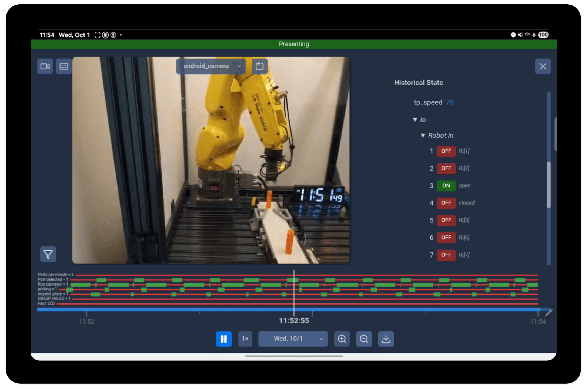Image resolution: width=588 pixels, height=389 pixels.
Task: Zoom in on the timeline
Action: [342, 339]
